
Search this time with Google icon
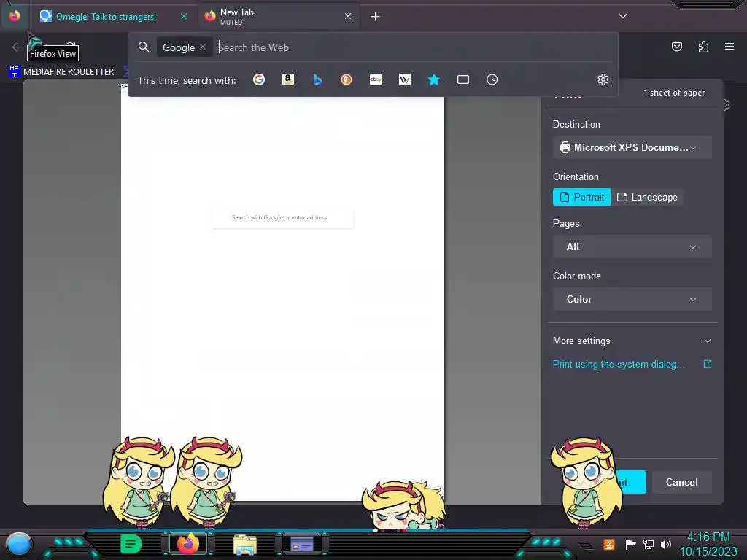pyautogui.click(x=259, y=79)
